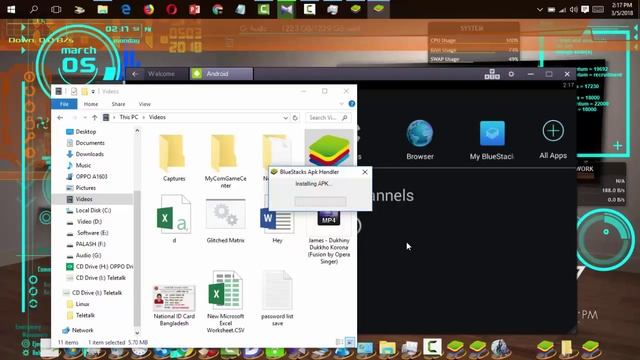Open PowerPoint from the taskbar
Viewport: 640px width, 360px height.
click(195, 9)
